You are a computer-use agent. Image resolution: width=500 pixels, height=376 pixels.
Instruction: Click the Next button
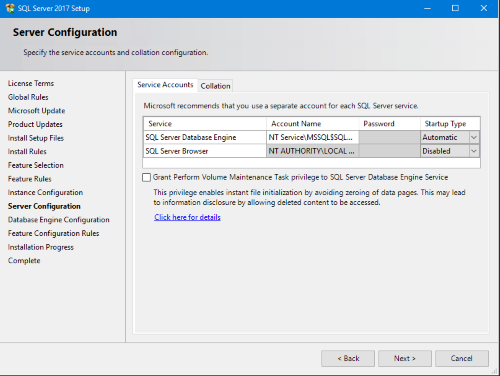pyautogui.click(x=405, y=358)
